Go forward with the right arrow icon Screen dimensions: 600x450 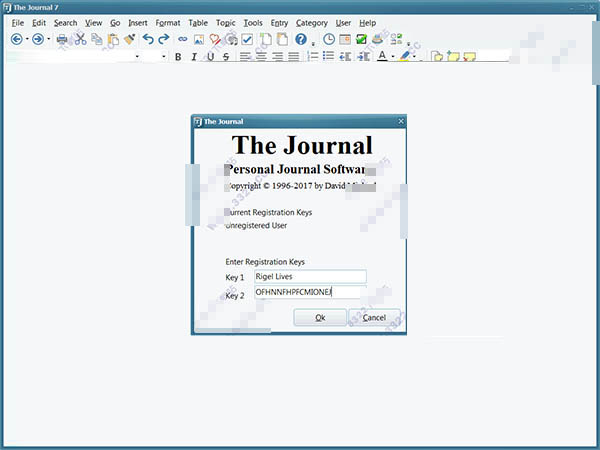[x=38, y=39]
